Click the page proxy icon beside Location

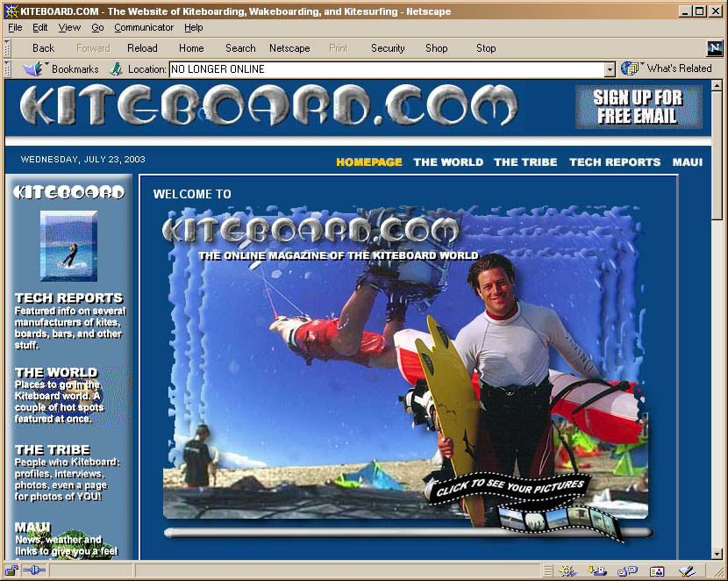[116, 69]
